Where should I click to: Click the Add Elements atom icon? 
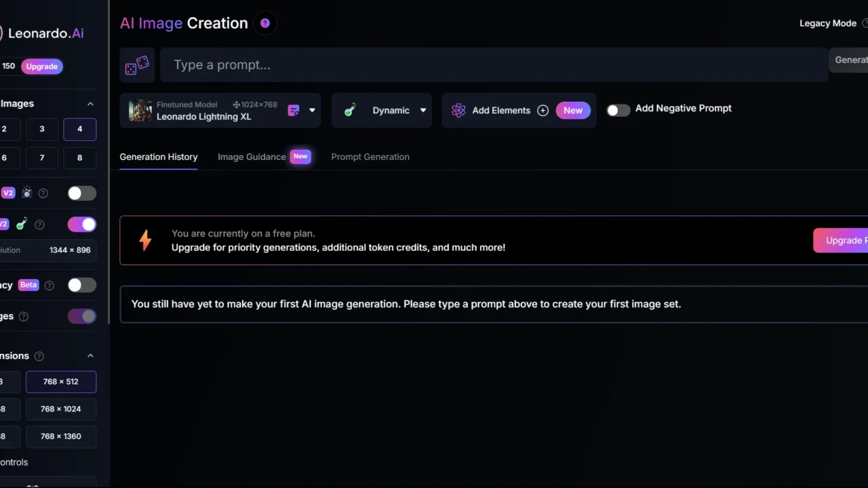458,110
